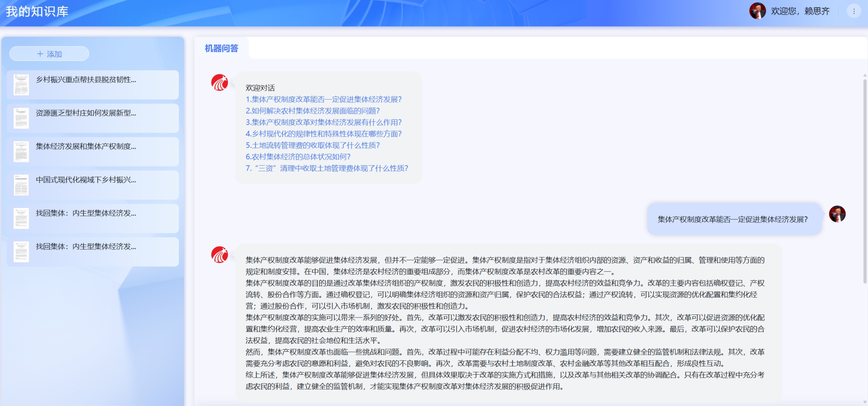Screen dimensions: 868x406
Task: Switch to the 机器问答 tab
Action: coord(221,48)
